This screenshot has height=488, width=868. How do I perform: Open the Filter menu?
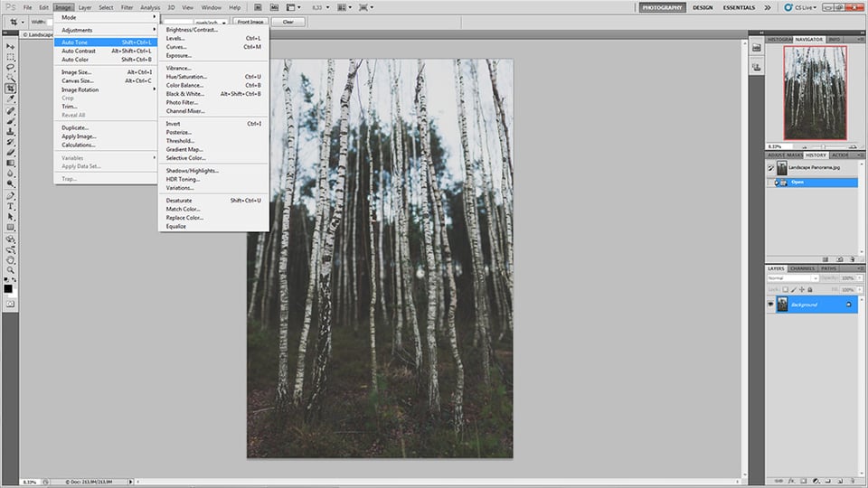pos(127,7)
